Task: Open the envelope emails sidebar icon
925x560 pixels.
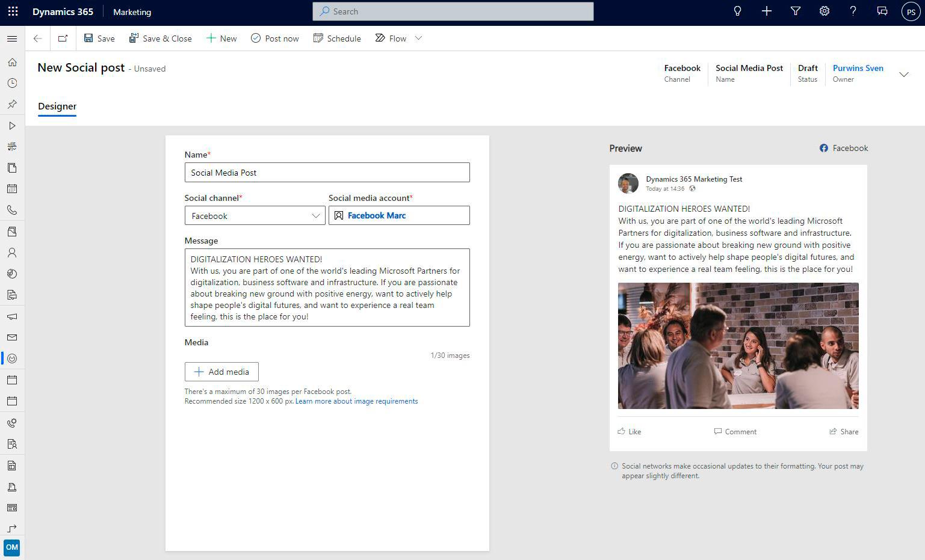Action: [x=12, y=337]
